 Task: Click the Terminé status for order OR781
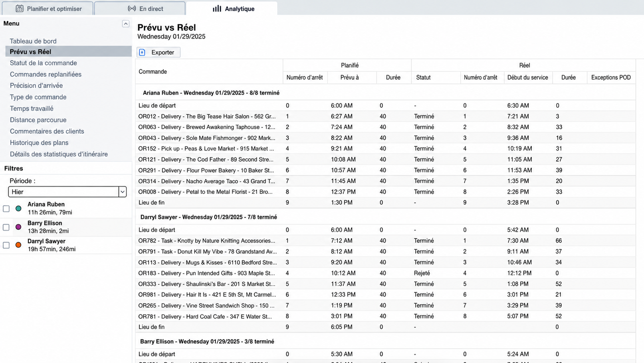pos(424,316)
